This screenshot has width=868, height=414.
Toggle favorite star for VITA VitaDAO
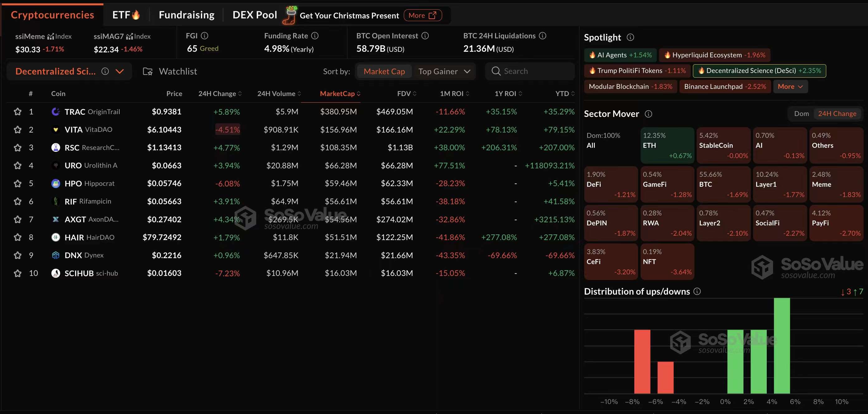point(17,129)
